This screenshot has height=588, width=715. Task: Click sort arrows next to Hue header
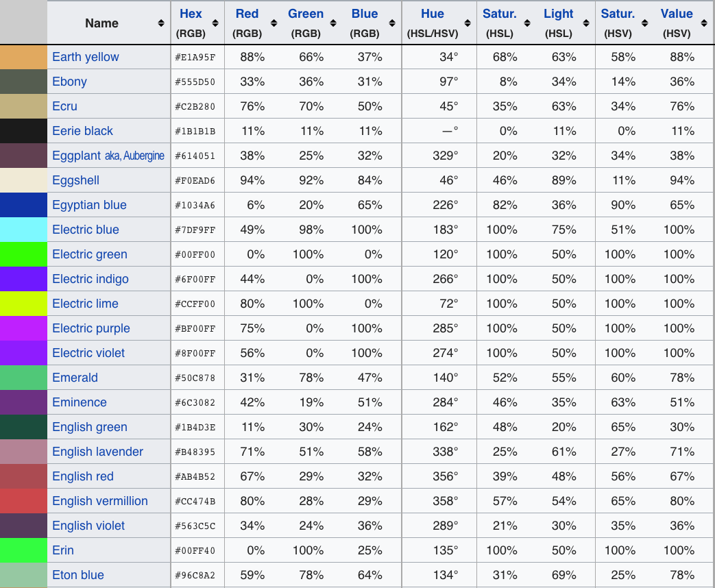[x=468, y=23]
